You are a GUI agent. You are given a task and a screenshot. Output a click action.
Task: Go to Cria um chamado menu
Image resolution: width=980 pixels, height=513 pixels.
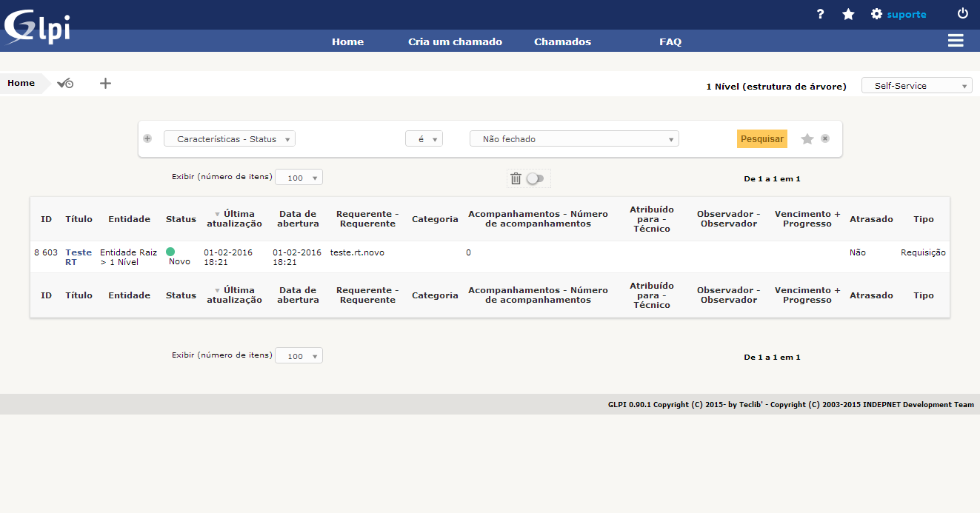point(455,41)
